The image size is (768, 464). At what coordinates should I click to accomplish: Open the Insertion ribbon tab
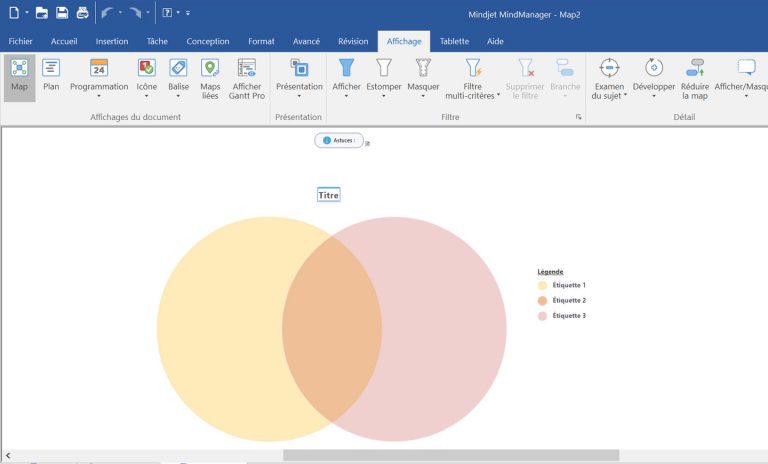coord(111,41)
